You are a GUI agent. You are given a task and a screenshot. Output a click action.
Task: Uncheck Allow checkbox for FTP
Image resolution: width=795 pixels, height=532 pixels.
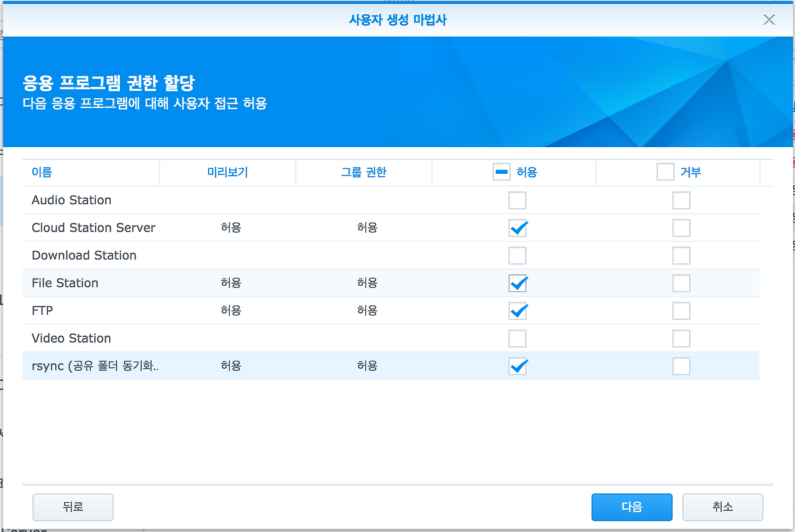point(517,310)
